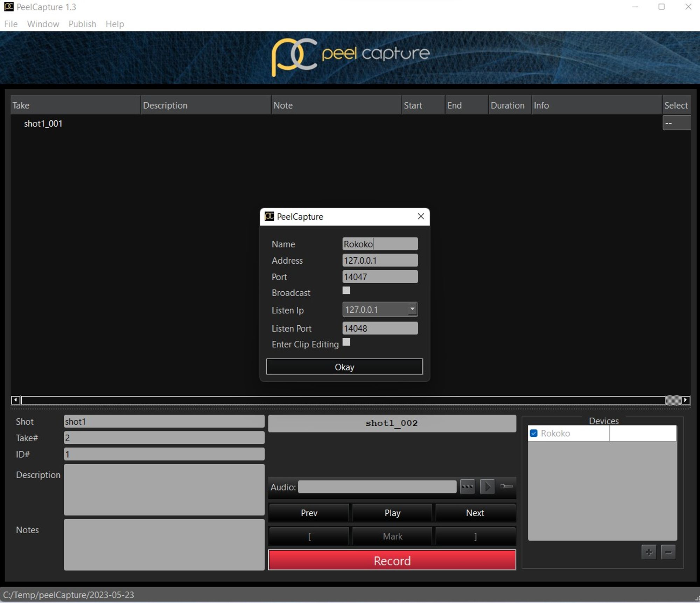Open the Window menu
This screenshot has height=603, width=700.
(43, 24)
